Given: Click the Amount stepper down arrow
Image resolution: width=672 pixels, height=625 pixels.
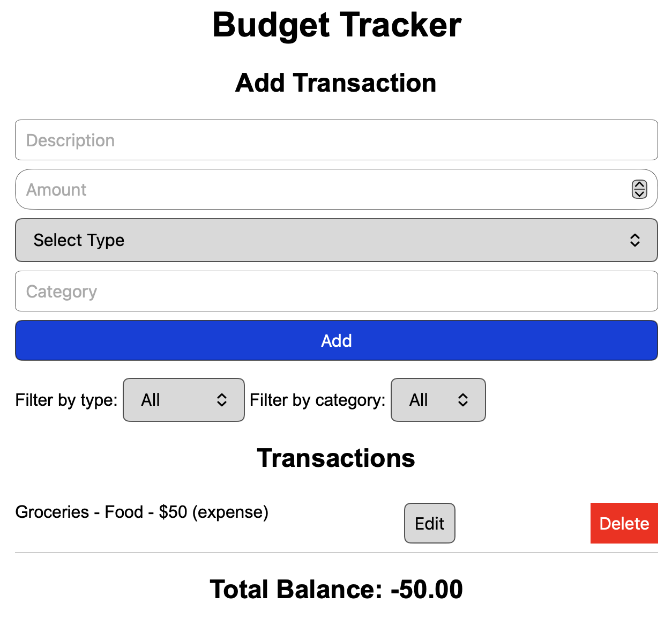Looking at the screenshot, I should pyautogui.click(x=639, y=194).
